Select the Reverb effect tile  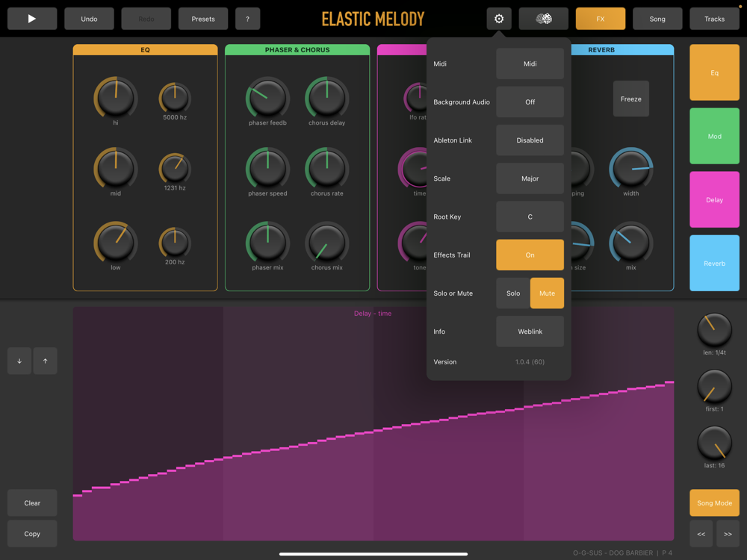[715, 263]
